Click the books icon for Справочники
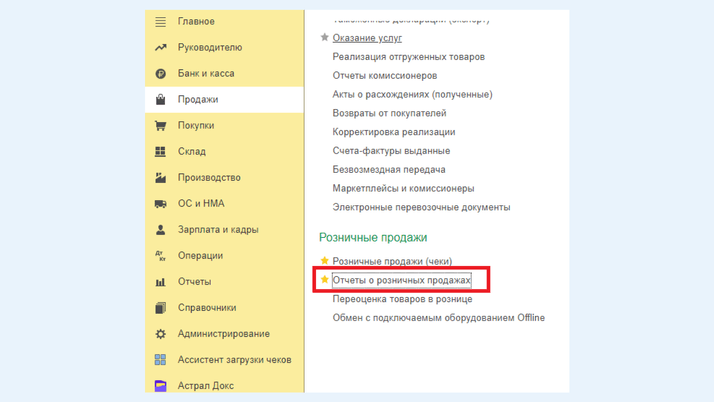 click(160, 308)
